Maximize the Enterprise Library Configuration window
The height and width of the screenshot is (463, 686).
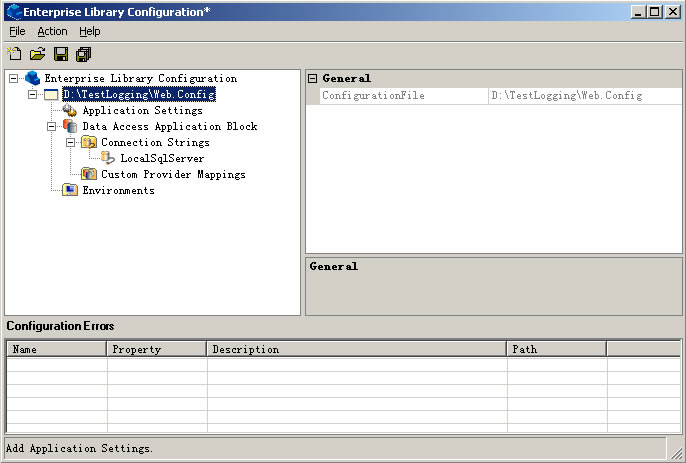pyautogui.click(x=654, y=12)
